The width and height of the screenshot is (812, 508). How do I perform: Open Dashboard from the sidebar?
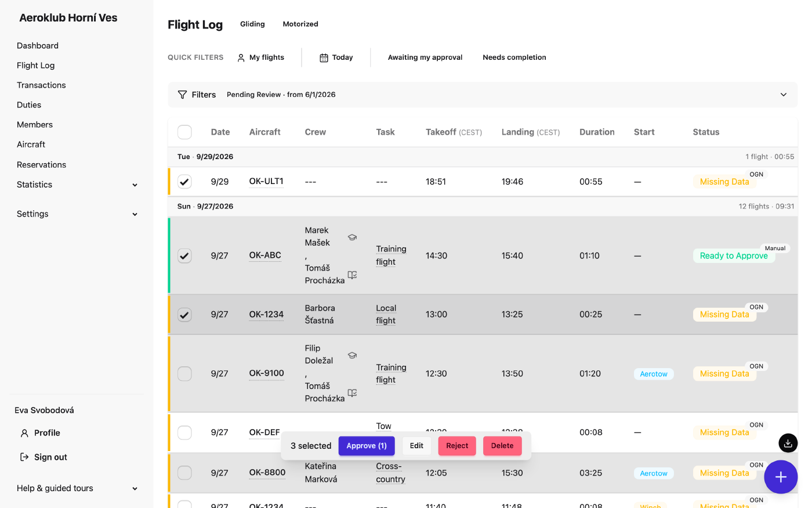coord(38,46)
